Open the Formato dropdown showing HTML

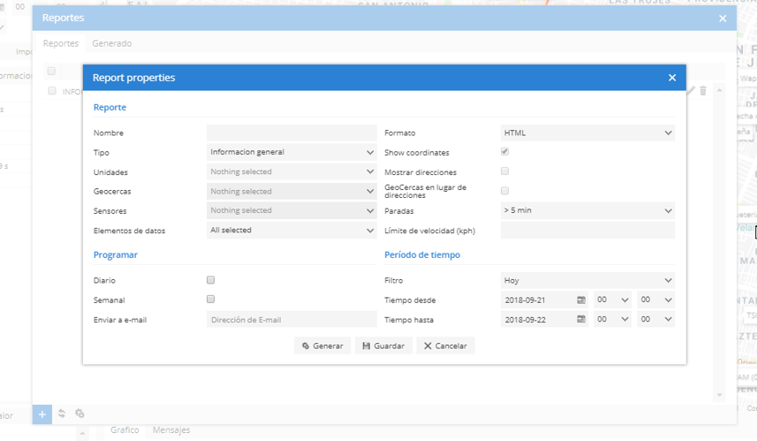587,133
